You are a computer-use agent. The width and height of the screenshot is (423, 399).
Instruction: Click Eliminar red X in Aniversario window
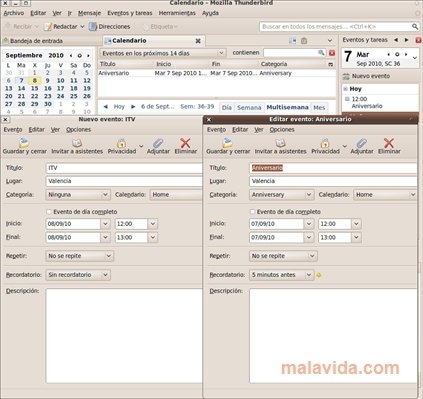[x=389, y=143]
